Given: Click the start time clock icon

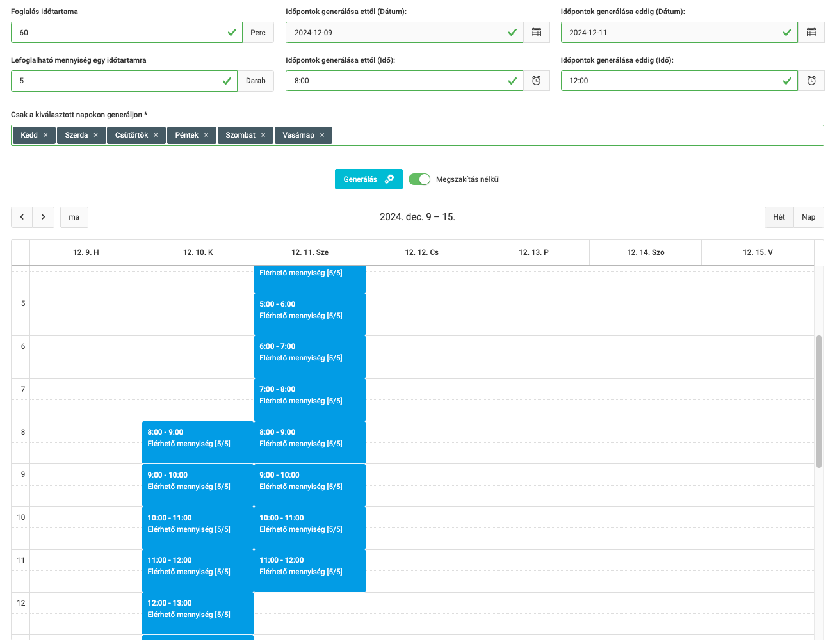Looking at the screenshot, I should tap(536, 81).
